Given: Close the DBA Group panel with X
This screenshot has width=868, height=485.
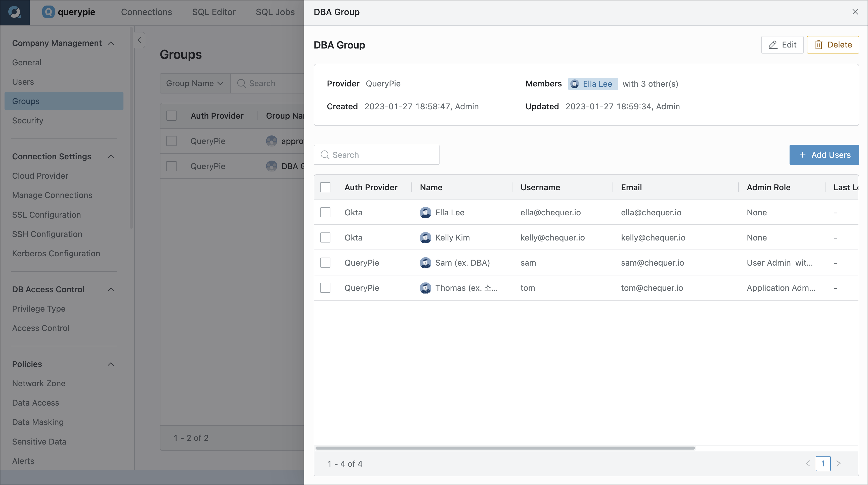Looking at the screenshot, I should click(855, 12).
